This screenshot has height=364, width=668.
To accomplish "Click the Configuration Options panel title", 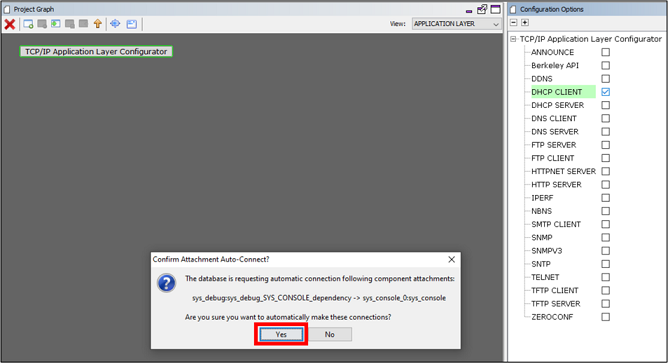I will [x=551, y=9].
